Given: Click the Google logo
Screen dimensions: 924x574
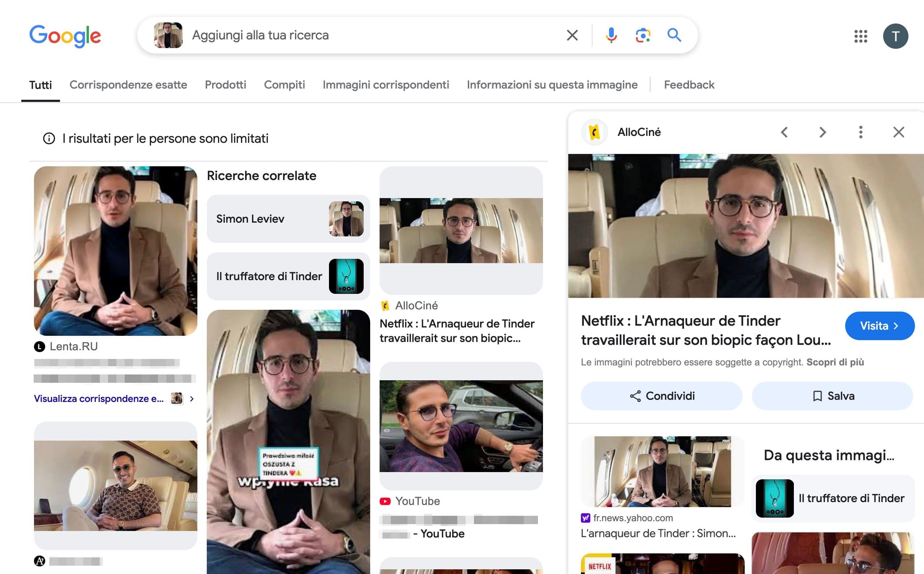Looking at the screenshot, I should coord(65,36).
